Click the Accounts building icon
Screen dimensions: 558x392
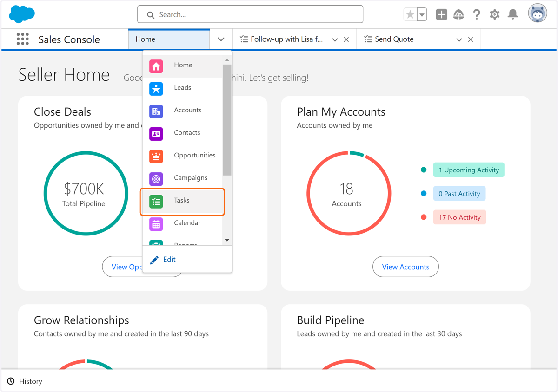(156, 111)
